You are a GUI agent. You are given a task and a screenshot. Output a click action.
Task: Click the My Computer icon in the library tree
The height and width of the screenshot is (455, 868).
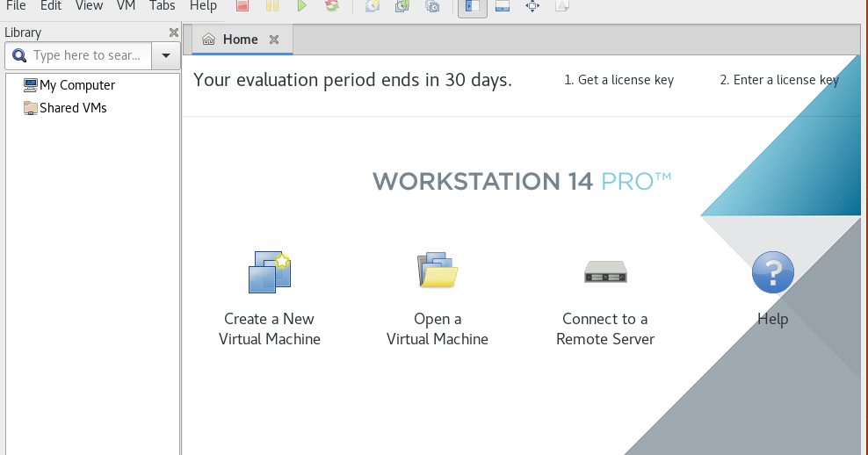click(x=30, y=84)
